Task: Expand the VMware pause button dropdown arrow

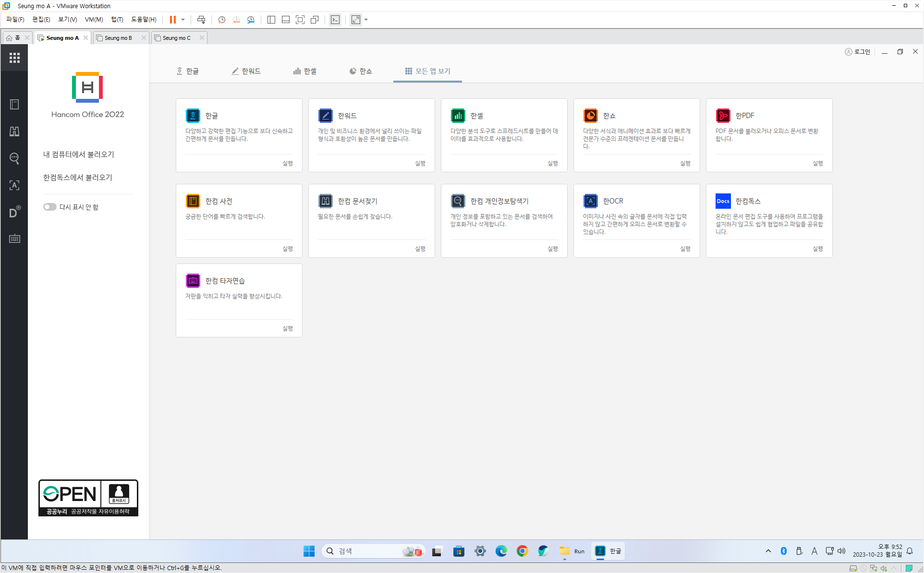Action: (x=183, y=20)
